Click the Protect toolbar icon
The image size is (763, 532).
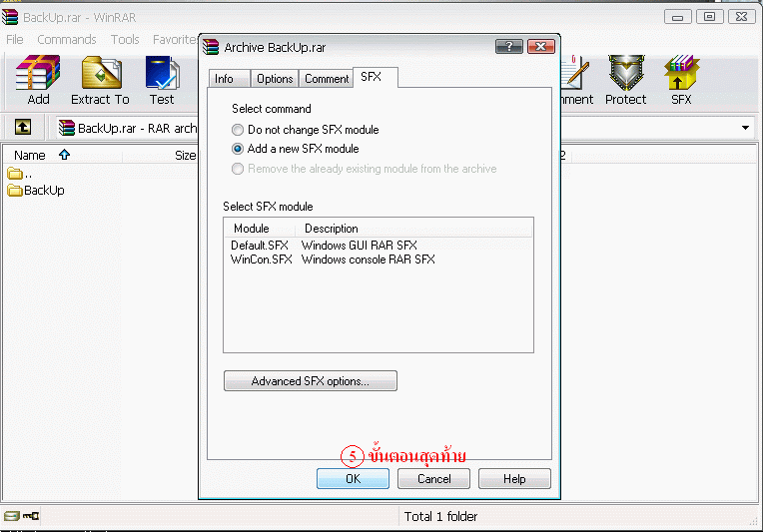626,80
